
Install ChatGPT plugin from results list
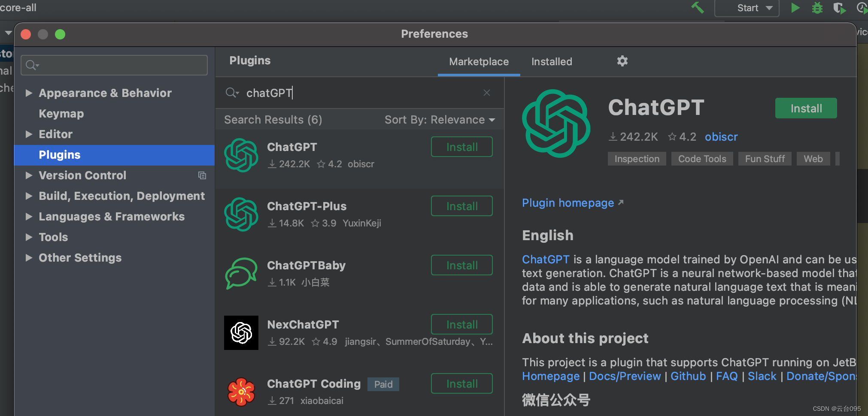point(461,147)
